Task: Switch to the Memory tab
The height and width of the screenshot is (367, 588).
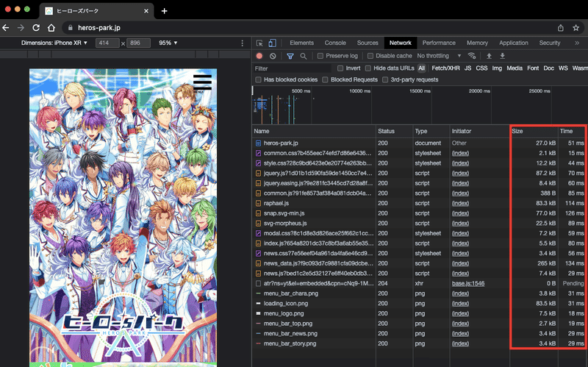Action: click(477, 43)
